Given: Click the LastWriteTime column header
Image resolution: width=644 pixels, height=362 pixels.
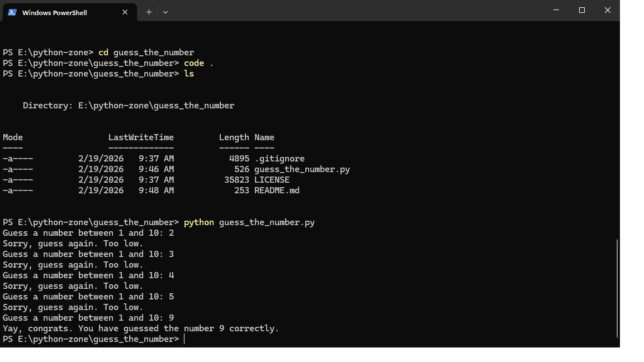Looking at the screenshot, I should pyautogui.click(x=141, y=137).
